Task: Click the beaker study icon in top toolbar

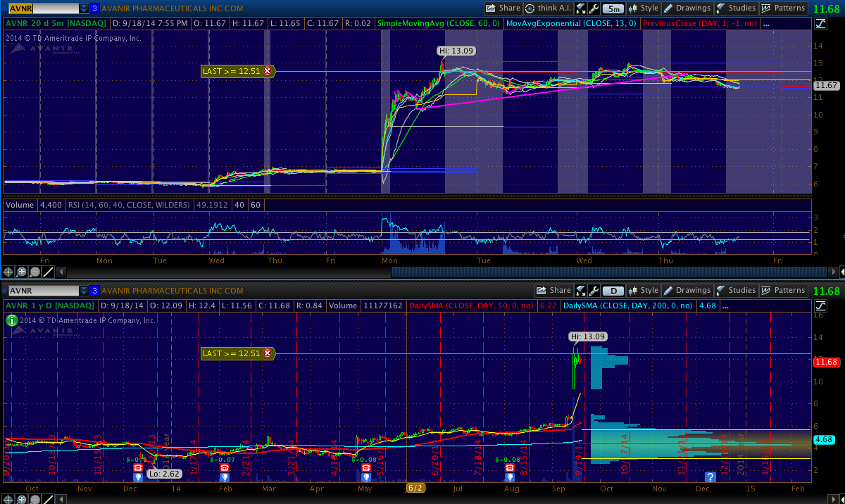Action: tap(581, 8)
